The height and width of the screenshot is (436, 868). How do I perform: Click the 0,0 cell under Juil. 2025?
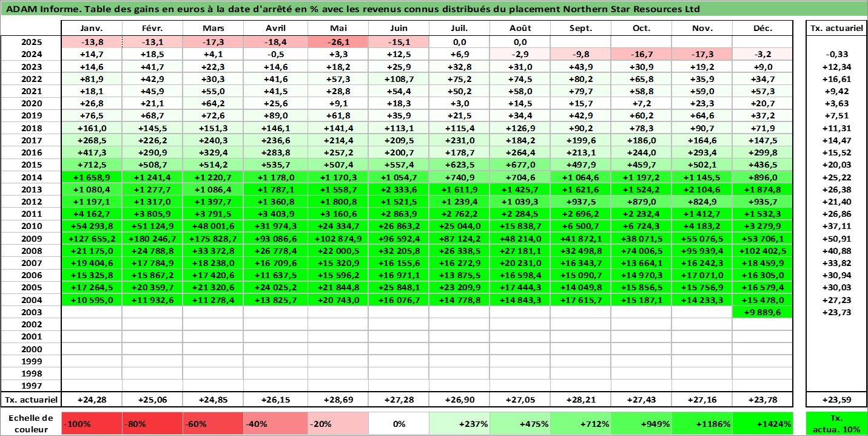(x=460, y=43)
